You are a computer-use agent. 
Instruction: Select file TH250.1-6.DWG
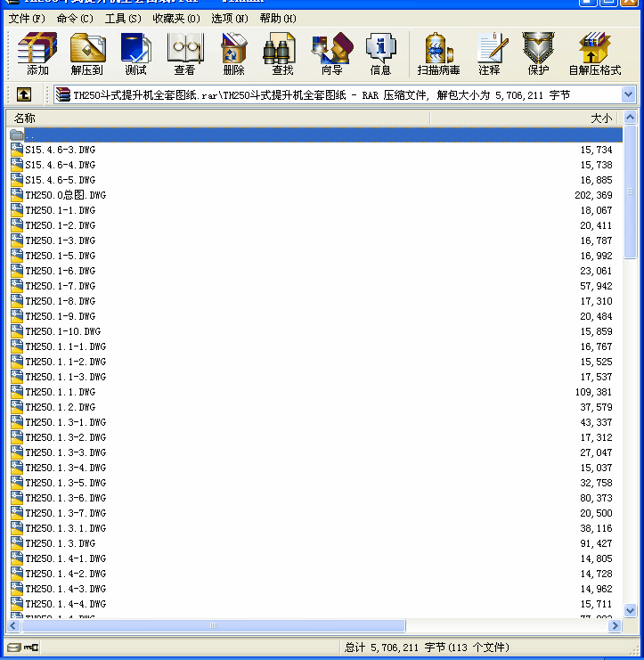coord(61,271)
